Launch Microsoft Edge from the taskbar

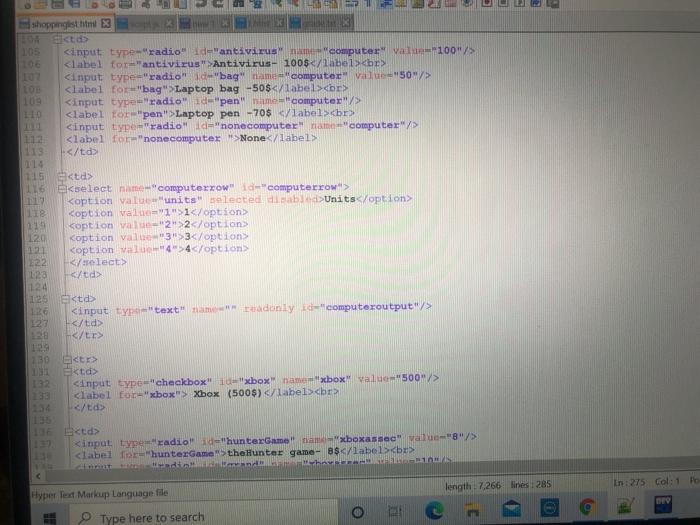pyautogui.click(x=434, y=510)
